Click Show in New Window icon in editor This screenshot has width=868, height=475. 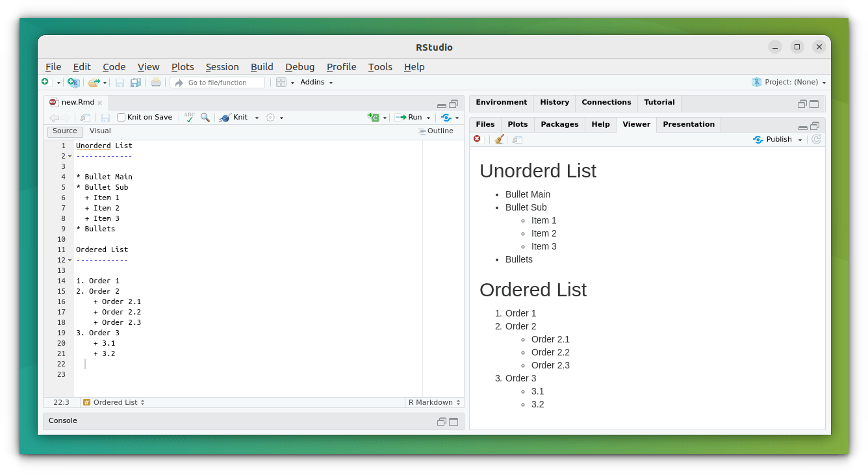(x=85, y=118)
